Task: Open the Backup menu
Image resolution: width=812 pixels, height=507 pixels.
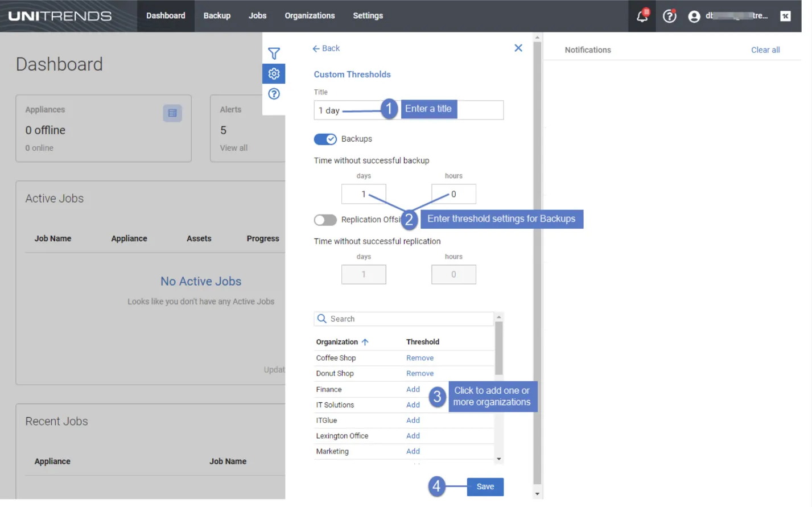Action: pyautogui.click(x=217, y=16)
